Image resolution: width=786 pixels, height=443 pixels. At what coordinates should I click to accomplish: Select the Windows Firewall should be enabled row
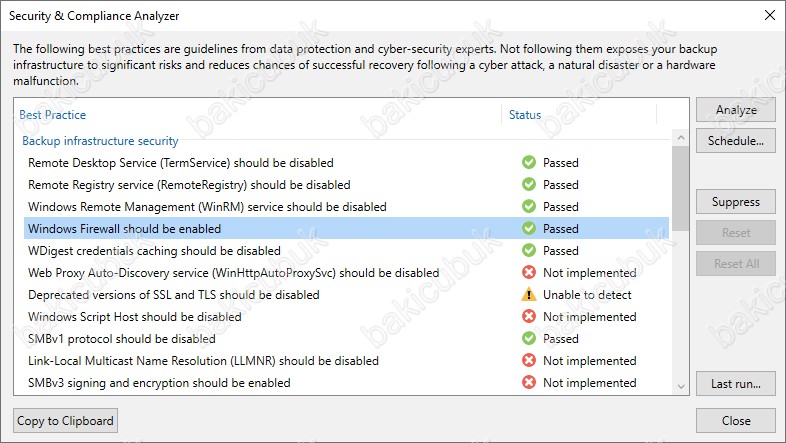tap(346, 229)
